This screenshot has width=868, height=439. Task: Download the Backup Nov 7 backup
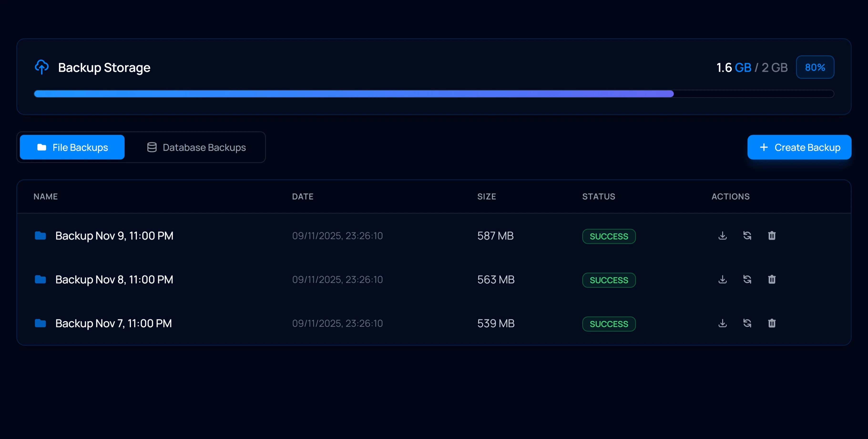tap(722, 323)
